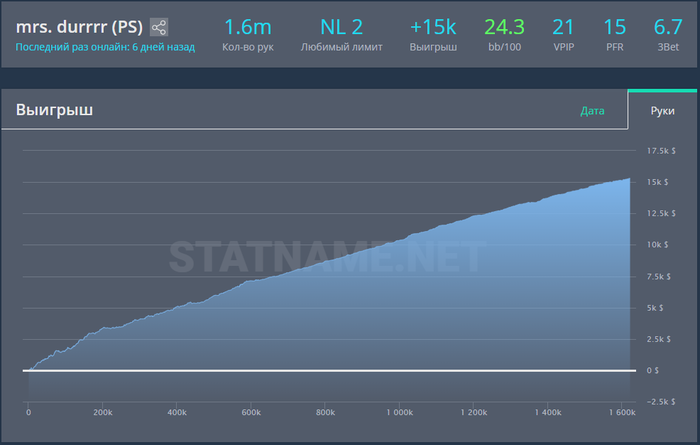Click the NL 2 favorite limit stat
The width and height of the screenshot is (700, 445).
coord(341,27)
